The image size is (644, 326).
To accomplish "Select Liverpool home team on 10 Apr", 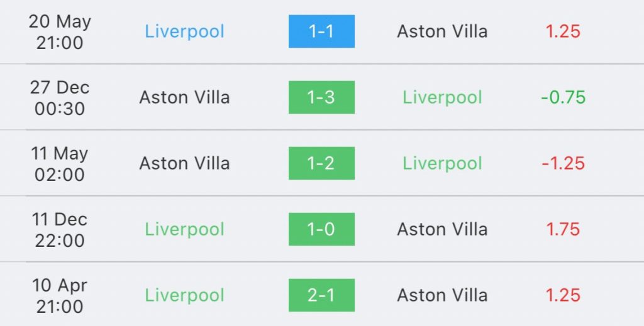I will tap(184, 296).
